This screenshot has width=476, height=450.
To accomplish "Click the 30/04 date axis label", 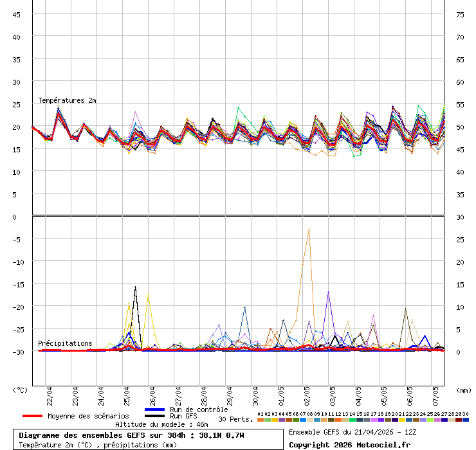I will pyautogui.click(x=255, y=393).
